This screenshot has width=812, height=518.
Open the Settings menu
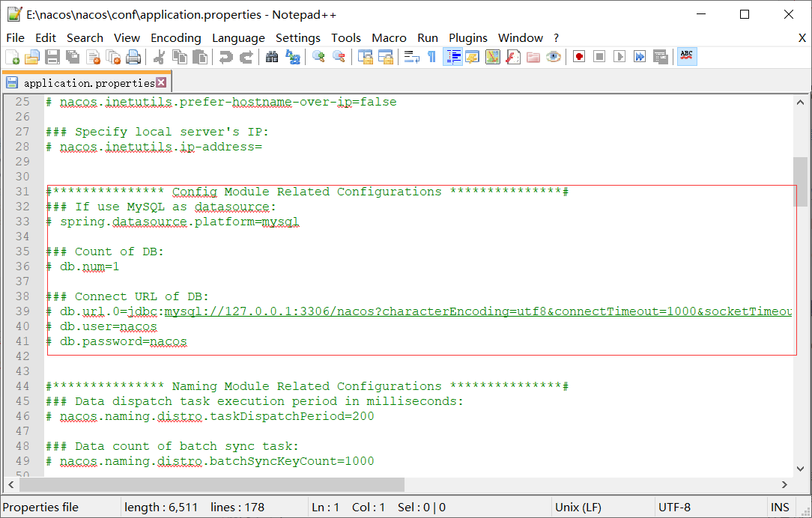298,37
